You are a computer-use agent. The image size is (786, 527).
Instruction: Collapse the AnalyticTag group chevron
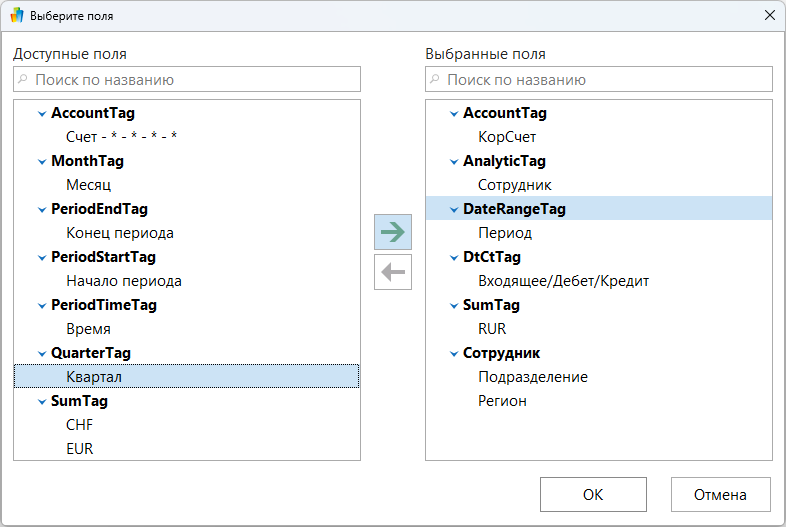452,162
